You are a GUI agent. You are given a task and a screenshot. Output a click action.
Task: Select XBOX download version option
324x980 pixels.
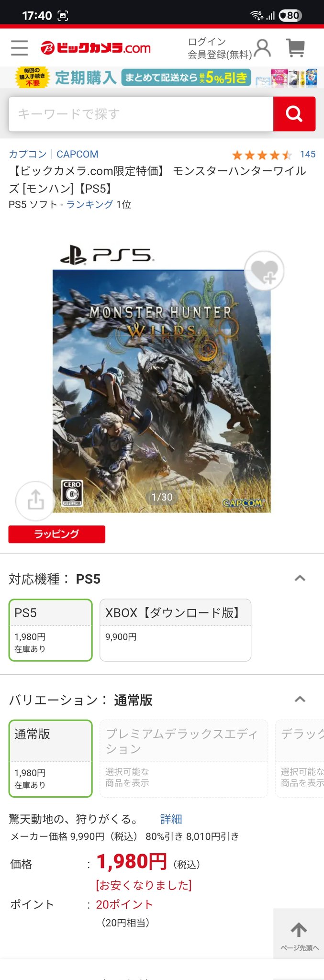[x=175, y=630]
